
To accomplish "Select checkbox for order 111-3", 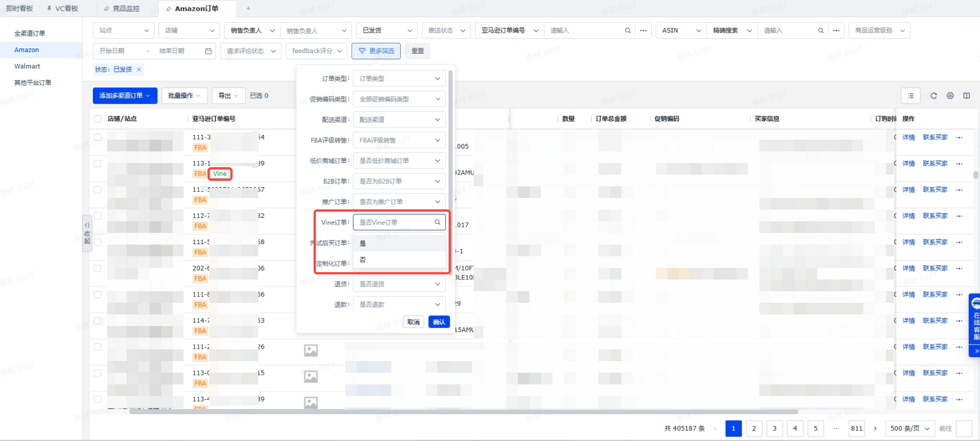I will click(97, 137).
